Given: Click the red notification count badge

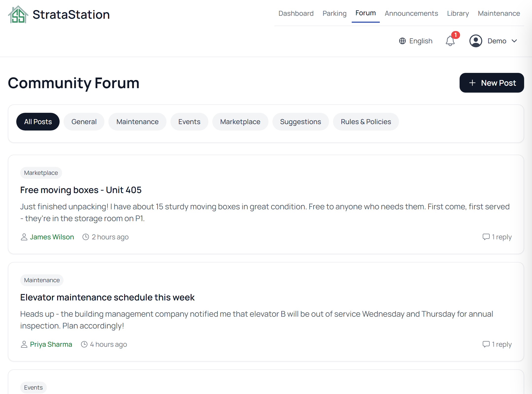Looking at the screenshot, I should pos(456,35).
